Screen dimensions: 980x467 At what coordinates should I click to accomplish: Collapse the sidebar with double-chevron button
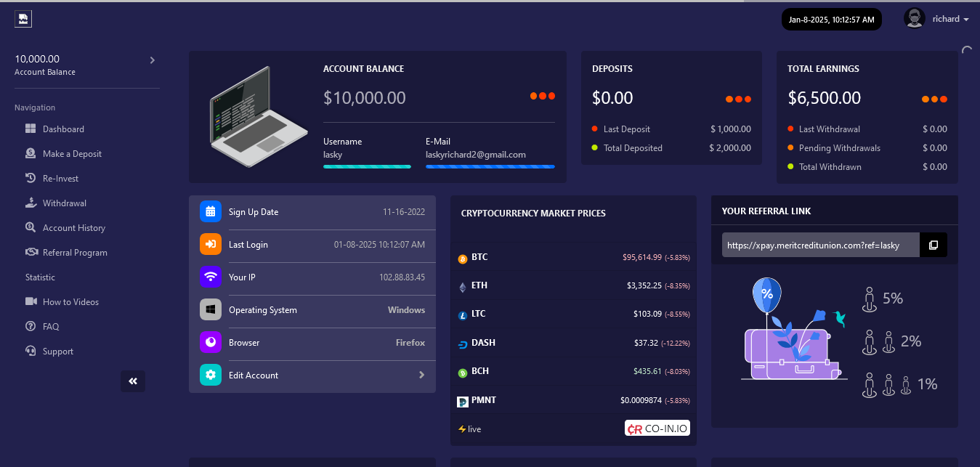[x=133, y=381]
